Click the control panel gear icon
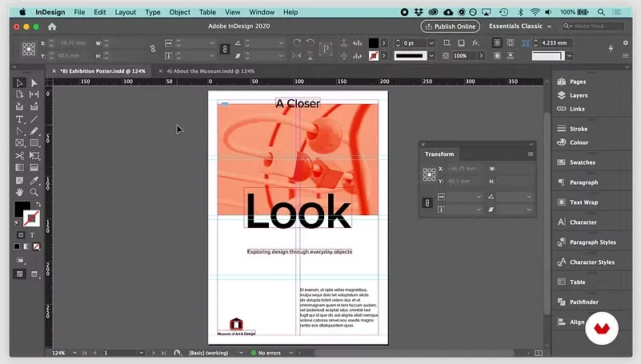Viewport: 641px width, 364px height. (626, 42)
